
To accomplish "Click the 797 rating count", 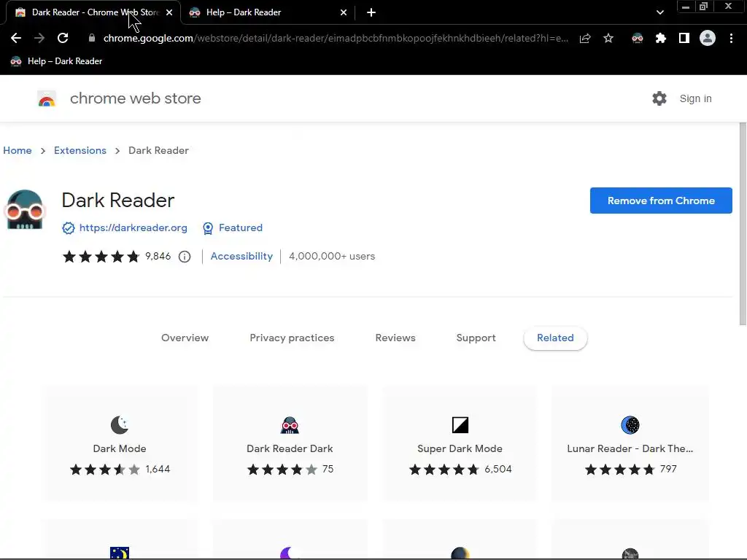I will click(x=668, y=470).
